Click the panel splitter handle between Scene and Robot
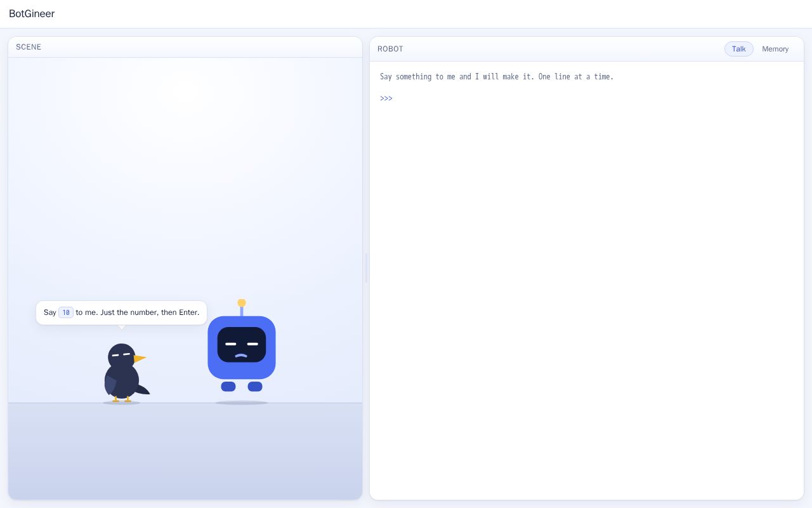The image size is (812, 508). pyautogui.click(x=366, y=268)
